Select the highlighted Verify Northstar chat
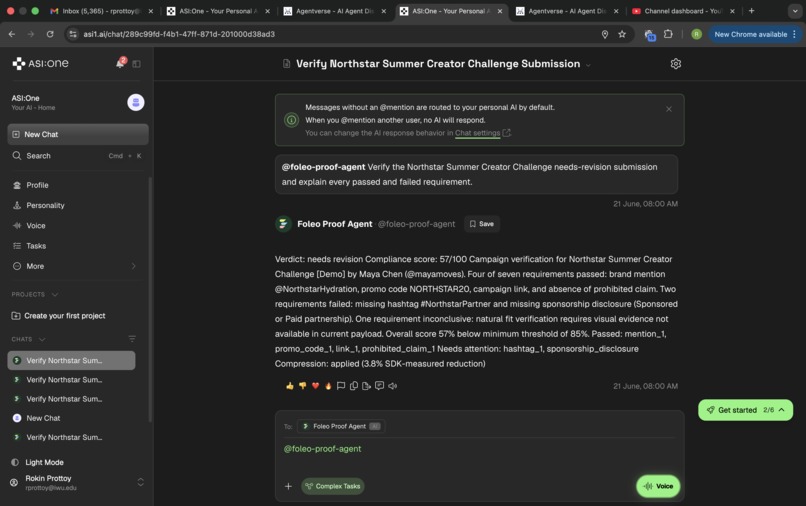This screenshot has height=506, width=806. click(71, 360)
